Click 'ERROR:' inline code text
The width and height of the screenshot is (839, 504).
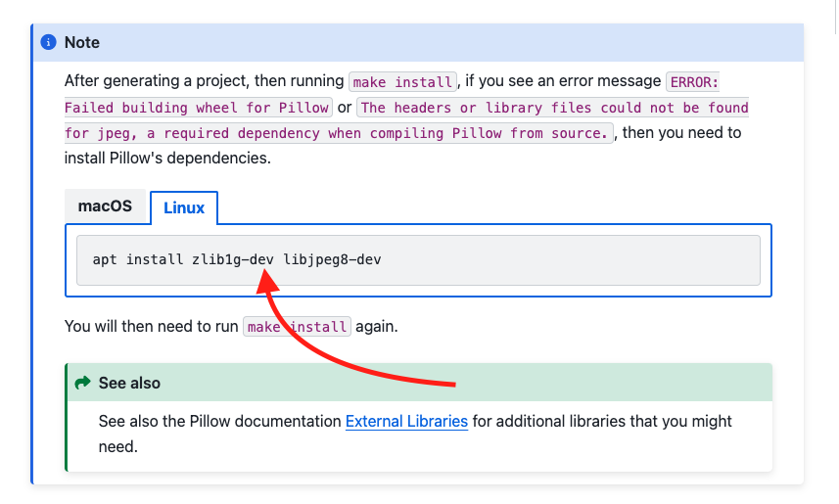pyautogui.click(x=694, y=82)
